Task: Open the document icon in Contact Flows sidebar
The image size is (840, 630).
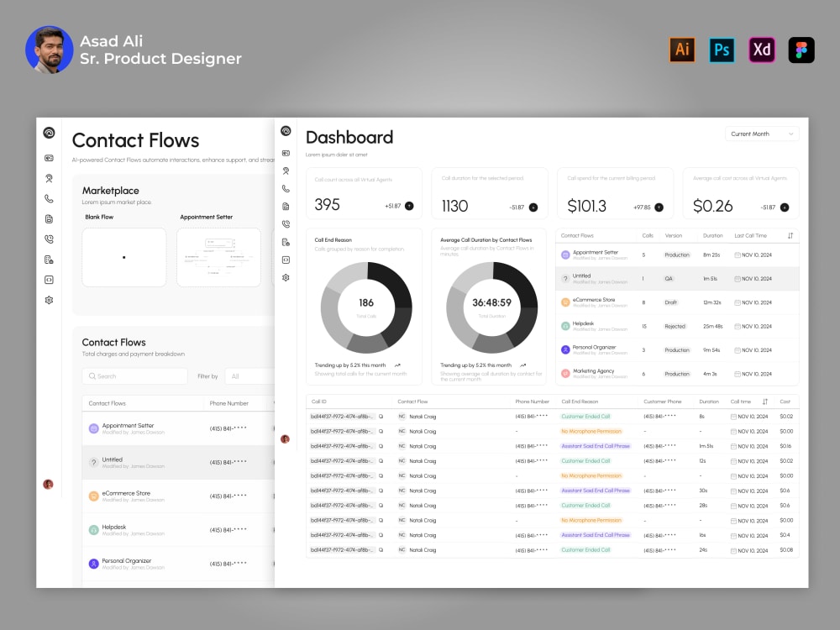Action: coord(49,219)
